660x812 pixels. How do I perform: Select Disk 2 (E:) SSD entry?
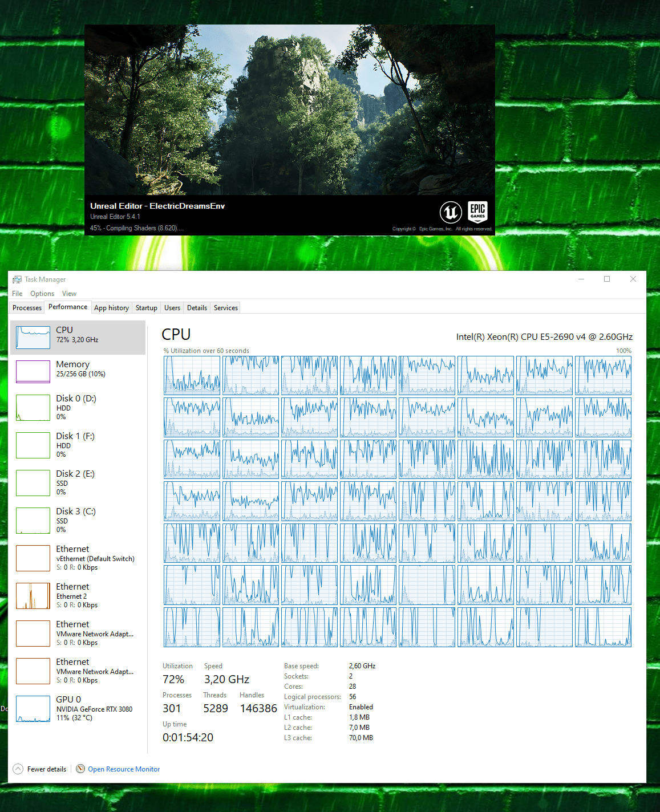pyautogui.click(x=78, y=483)
